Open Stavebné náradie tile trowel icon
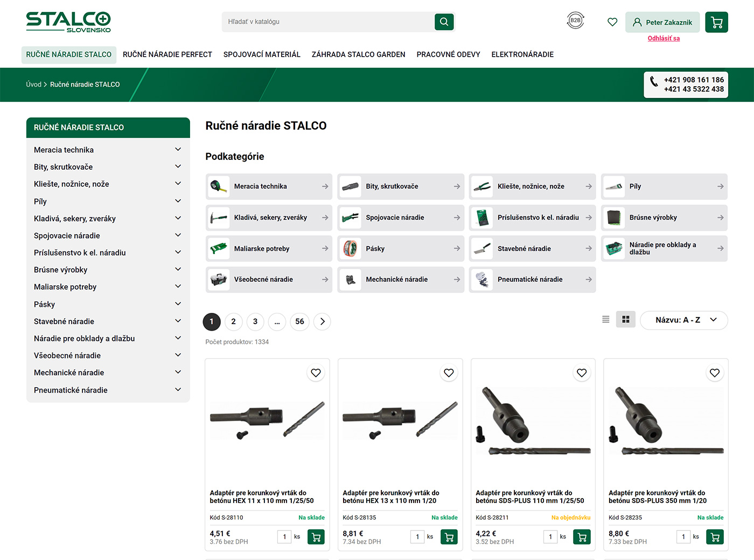 (482, 248)
